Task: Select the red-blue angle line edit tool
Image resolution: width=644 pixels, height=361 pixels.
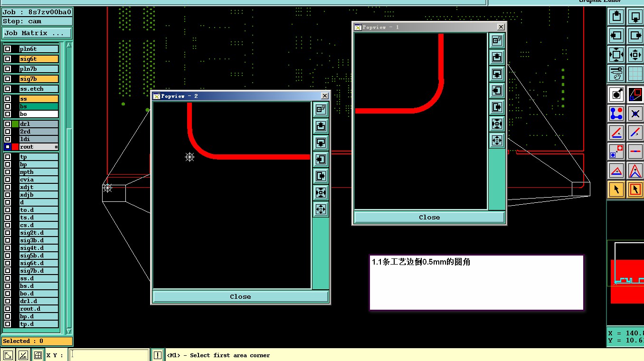Action: (616, 133)
